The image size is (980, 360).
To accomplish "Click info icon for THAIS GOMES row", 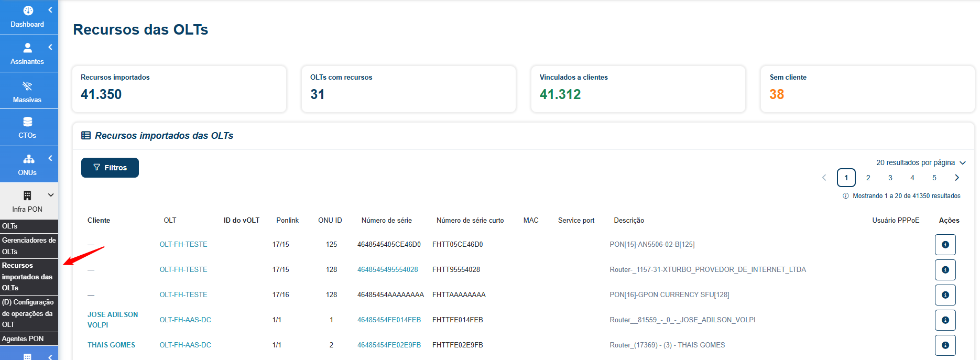I will pos(945,345).
